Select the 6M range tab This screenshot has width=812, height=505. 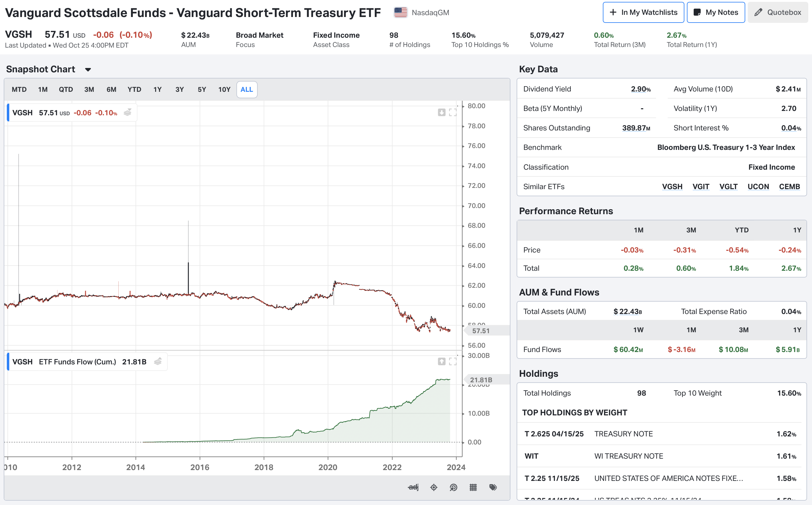[x=111, y=90]
